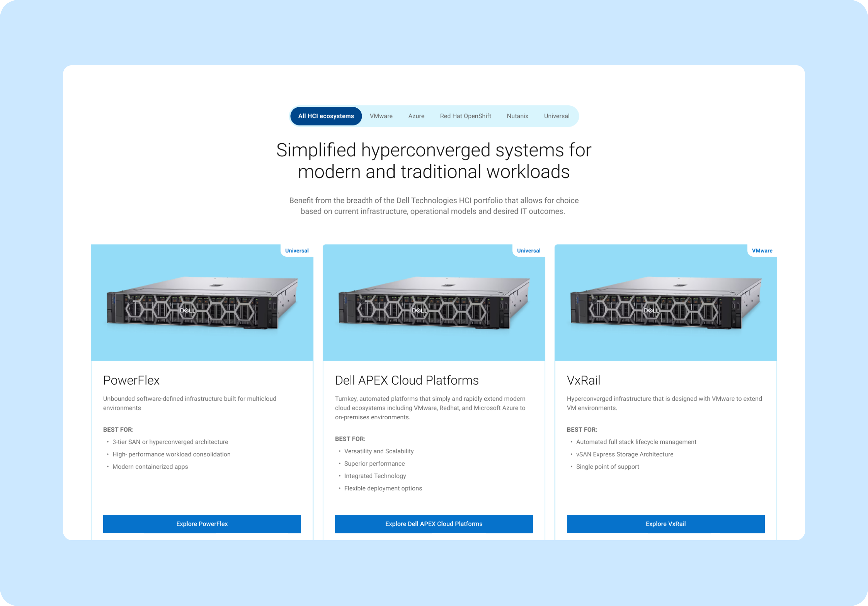Click the Explore VxRail button
This screenshot has width=868, height=606.
tap(665, 524)
